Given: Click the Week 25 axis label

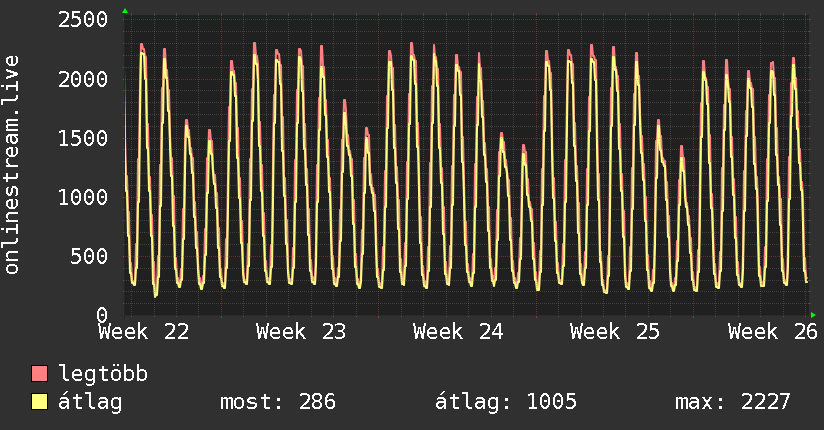Looking at the screenshot, I should tap(615, 332).
